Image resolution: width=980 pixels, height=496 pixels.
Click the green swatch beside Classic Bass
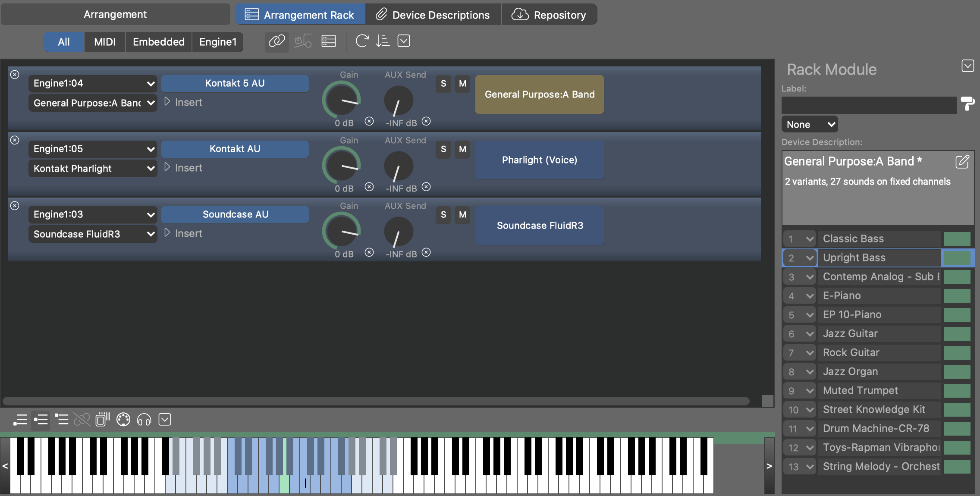pos(957,239)
